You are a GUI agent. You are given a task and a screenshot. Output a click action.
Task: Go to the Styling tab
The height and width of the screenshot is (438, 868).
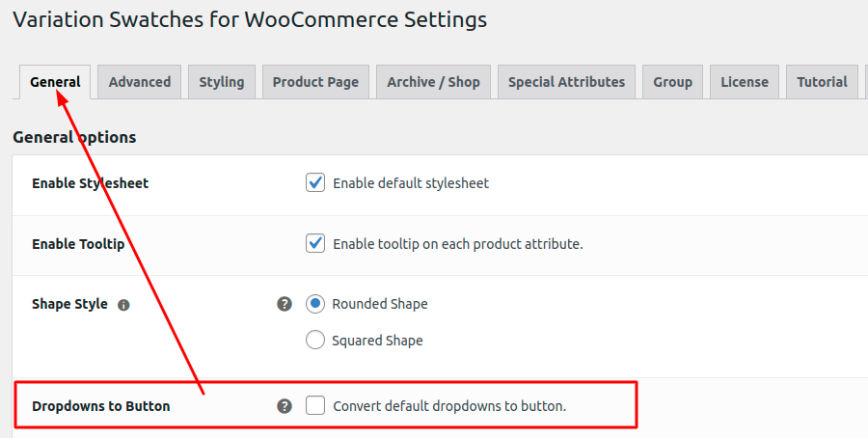point(222,82)
